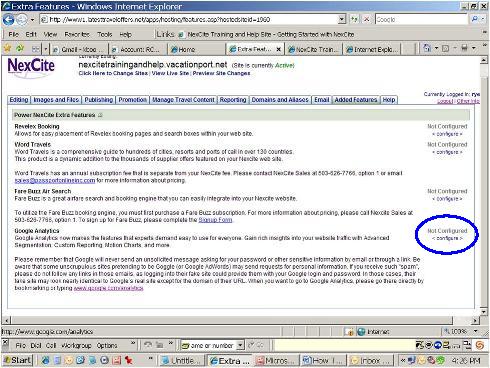Screen dimensions: 490x368
Task: Click the Windows Start button
Action: coord(18,360)
